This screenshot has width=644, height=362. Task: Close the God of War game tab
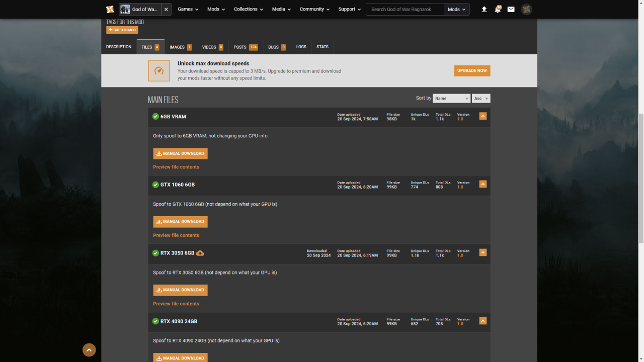166,9
